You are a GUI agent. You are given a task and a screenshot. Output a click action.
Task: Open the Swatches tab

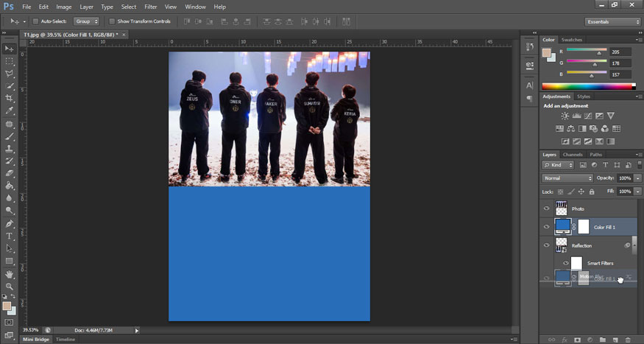[x=571, y=40]
